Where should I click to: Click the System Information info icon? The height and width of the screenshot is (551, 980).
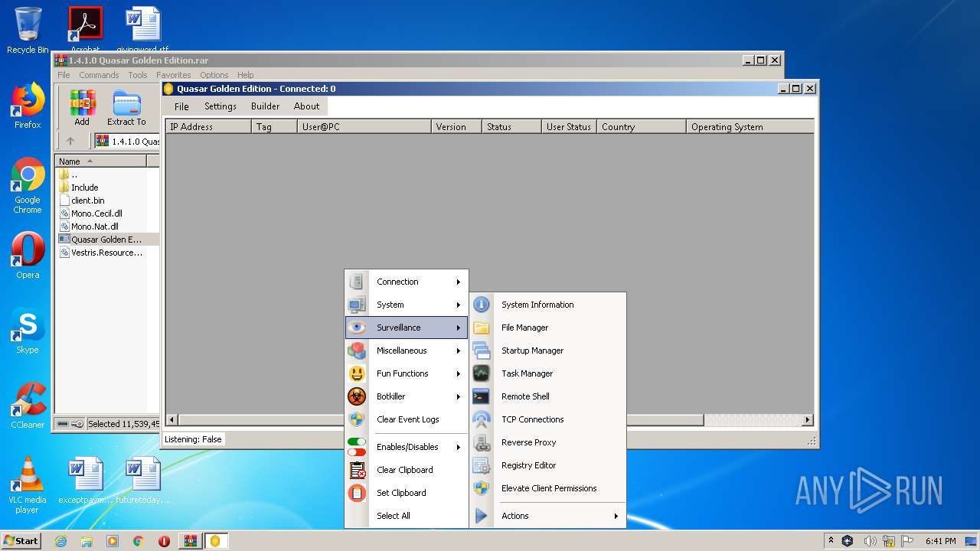click(482, 305)
